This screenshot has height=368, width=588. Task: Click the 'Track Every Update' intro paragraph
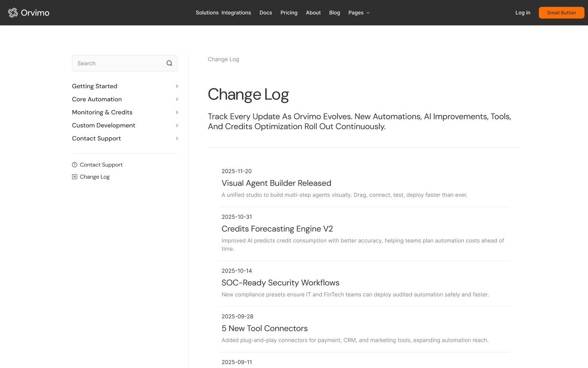click(x=360, y=121)
